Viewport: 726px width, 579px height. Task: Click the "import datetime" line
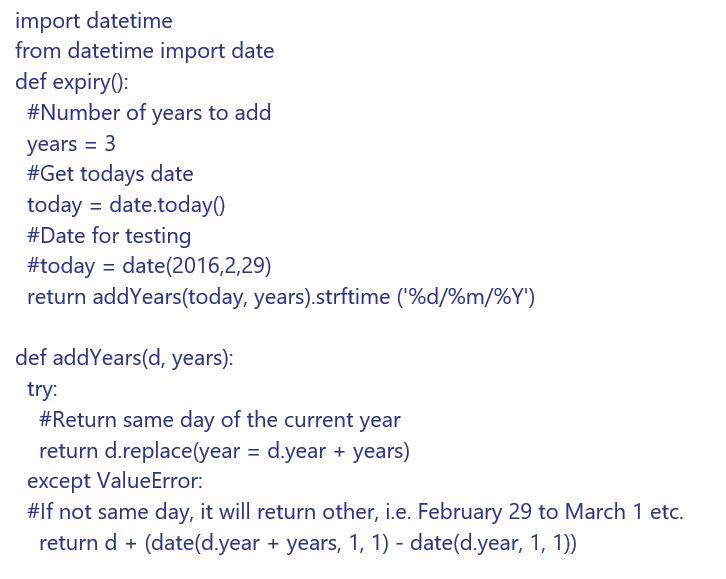coord(94,21)
